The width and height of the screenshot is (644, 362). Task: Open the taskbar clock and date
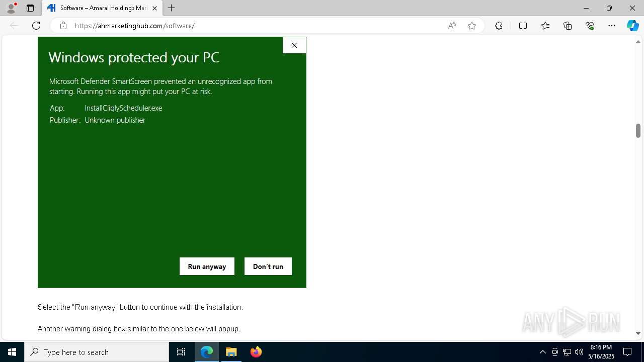[x=601, y=352]
